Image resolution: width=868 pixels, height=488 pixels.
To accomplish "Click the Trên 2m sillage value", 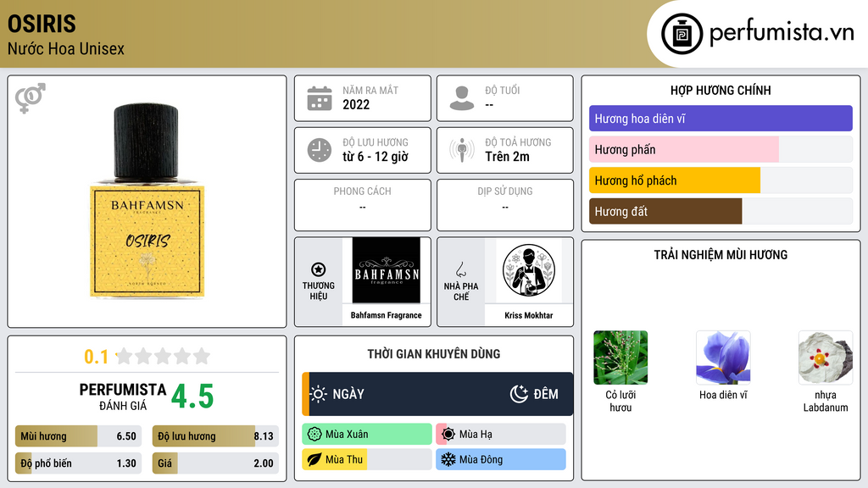I will point(507,157).
